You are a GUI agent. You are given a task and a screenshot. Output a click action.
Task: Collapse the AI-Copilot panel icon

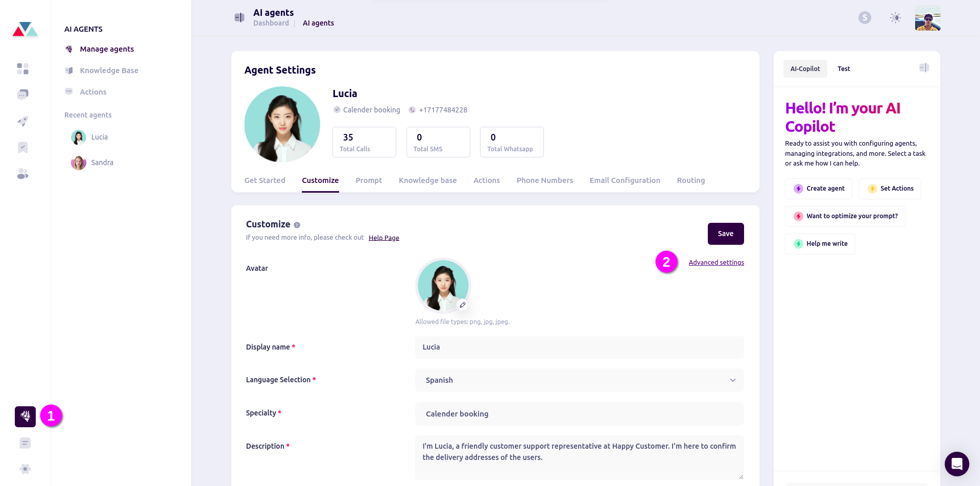[x=924, y=67]
